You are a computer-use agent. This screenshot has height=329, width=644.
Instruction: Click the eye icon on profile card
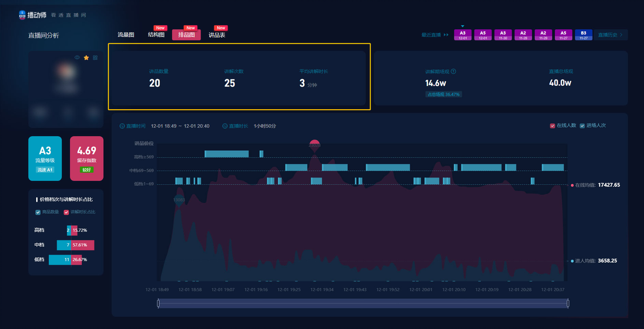77,57
